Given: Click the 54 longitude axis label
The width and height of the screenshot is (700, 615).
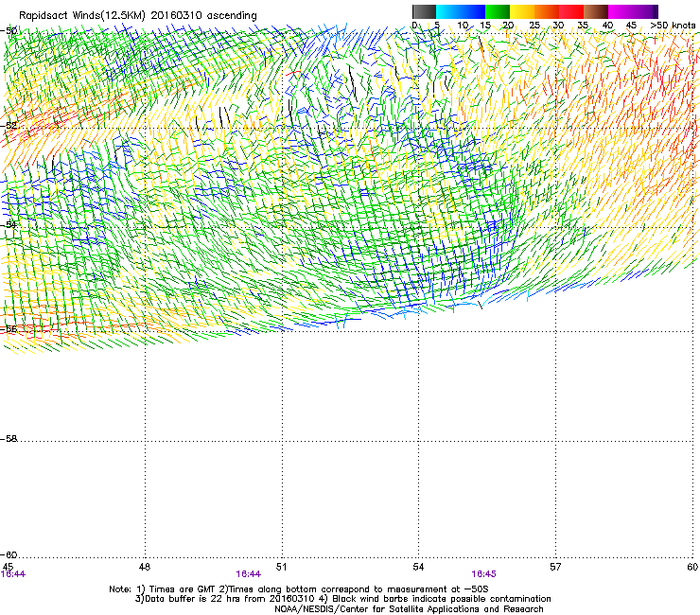Looking at the screenshot, I should coord(418,567).
